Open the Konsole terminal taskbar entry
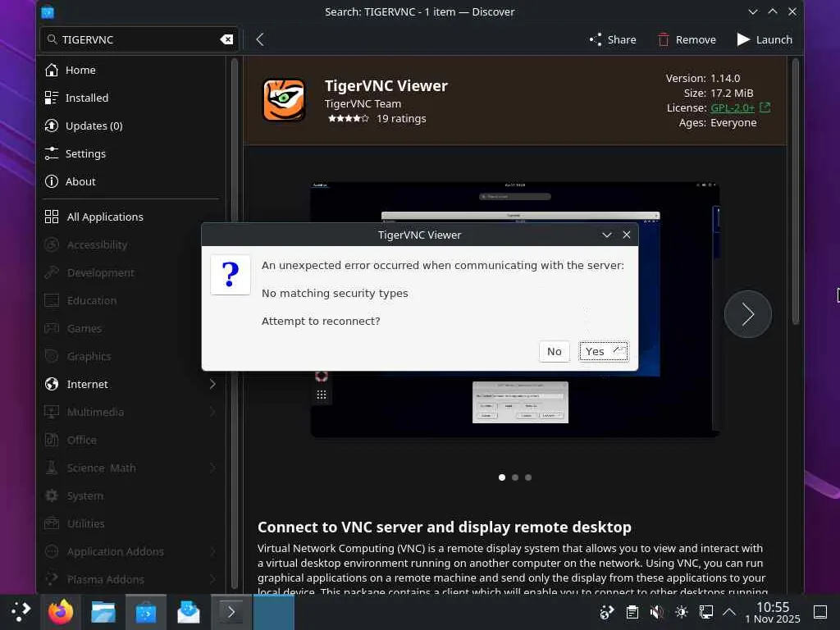This screenshot has width=840, height=630. point(231,612)
